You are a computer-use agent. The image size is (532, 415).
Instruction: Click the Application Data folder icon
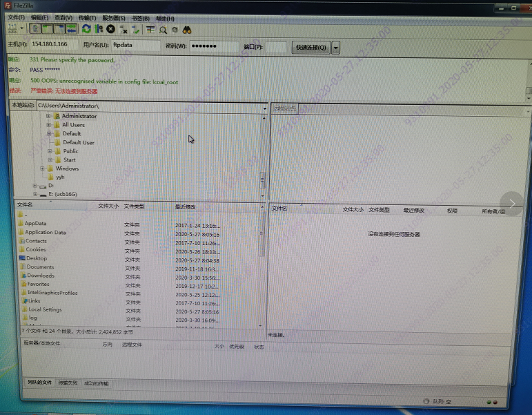point(21,232)
